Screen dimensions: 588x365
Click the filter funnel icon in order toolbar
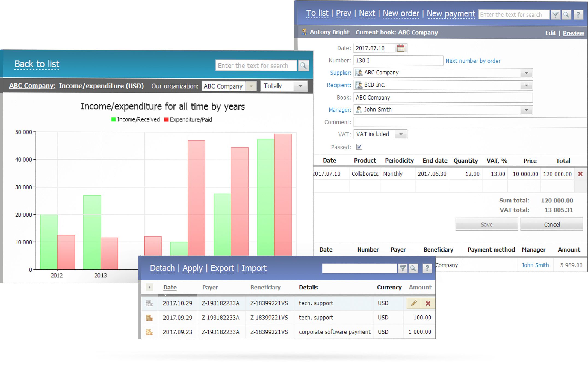pyautogui.click(x=555, y=14)
